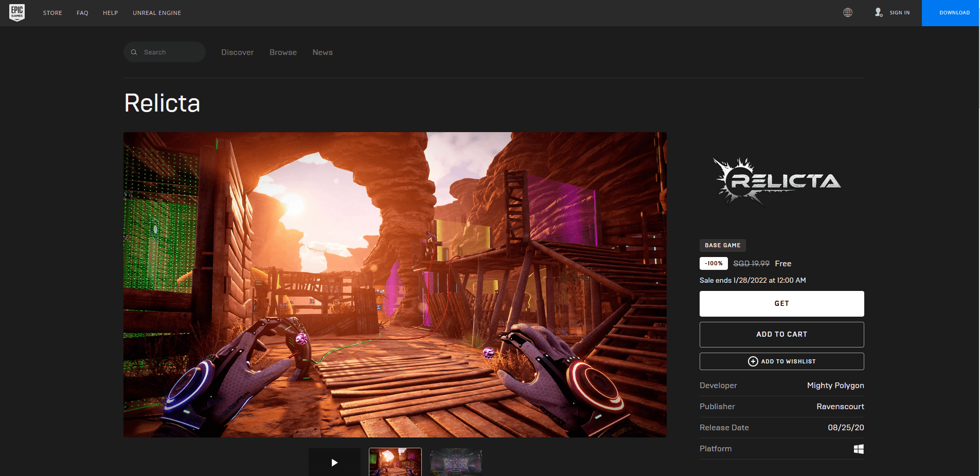Open the language globe selector

[x=848, y=12]
